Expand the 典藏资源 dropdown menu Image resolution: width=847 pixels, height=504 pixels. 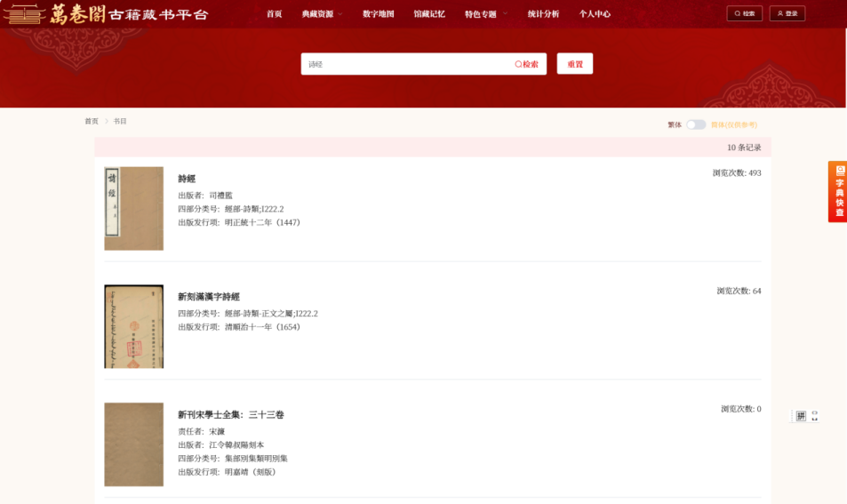click(x=322, y=14)
